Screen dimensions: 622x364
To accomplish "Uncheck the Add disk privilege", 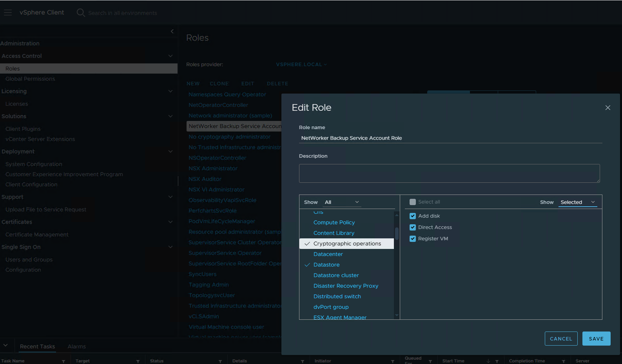I will [x=412, y=216].
